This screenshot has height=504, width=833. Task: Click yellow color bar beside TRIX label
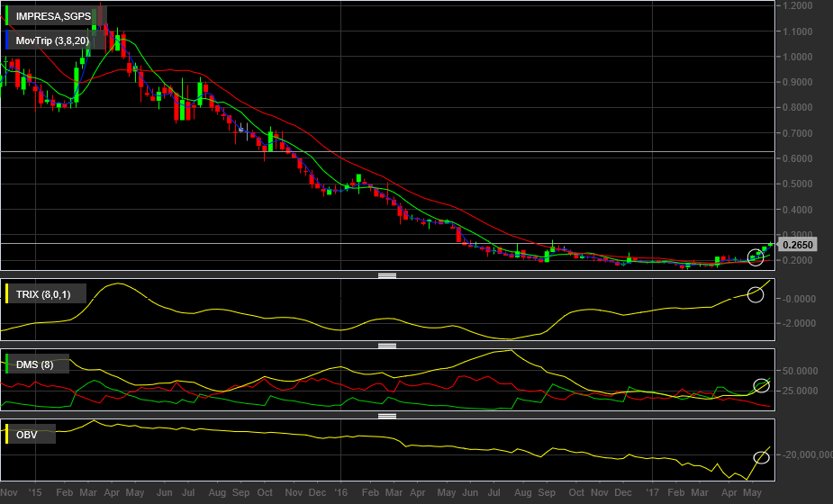[x=8, y=294]
